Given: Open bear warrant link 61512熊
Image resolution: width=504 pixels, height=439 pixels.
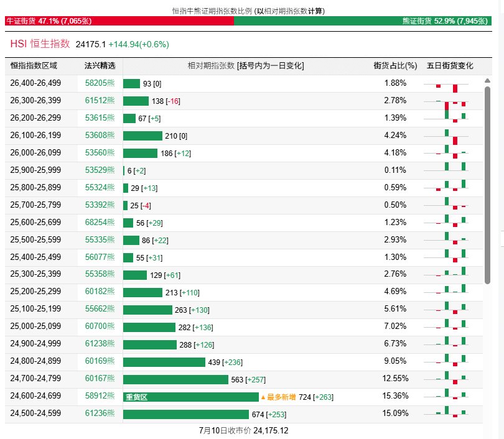Looking at the screenshot, I should (x=100, y=101).
